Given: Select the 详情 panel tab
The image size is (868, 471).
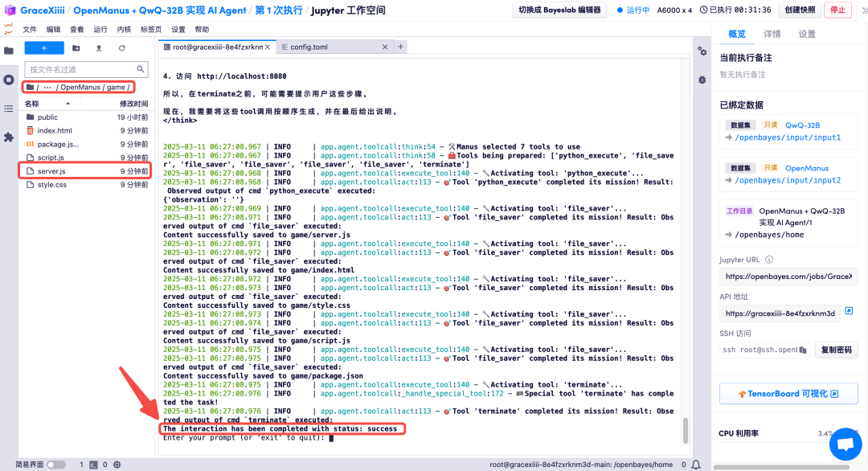Looking at the screenshot, I should pyautogui.click(x=772, y=34).
